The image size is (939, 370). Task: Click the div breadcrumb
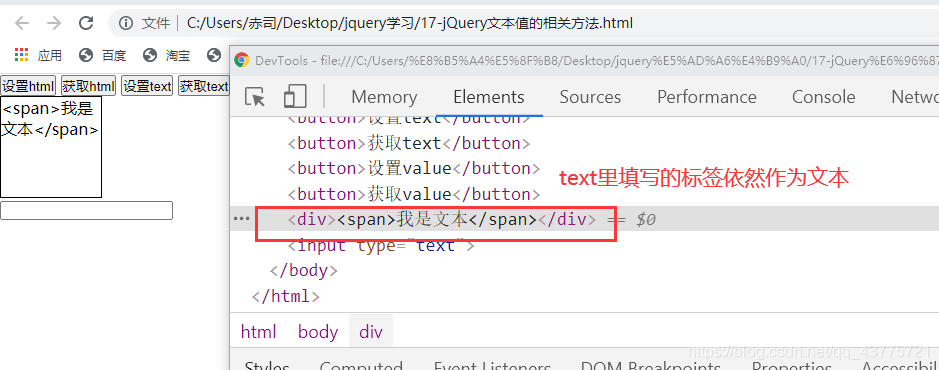tap(371, 332)
